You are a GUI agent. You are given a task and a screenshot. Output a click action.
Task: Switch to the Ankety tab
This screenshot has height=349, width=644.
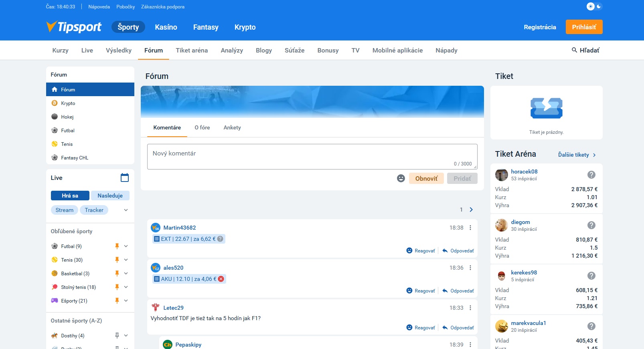point(232,127)
